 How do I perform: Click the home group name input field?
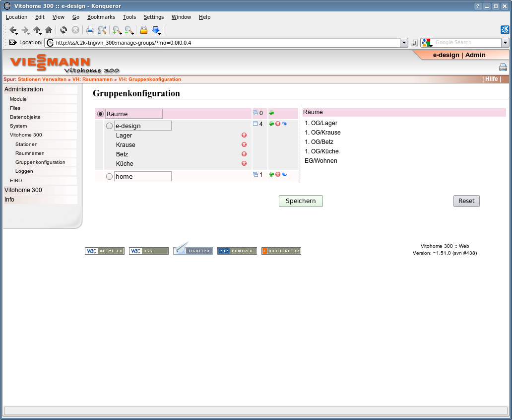(143, 177)
